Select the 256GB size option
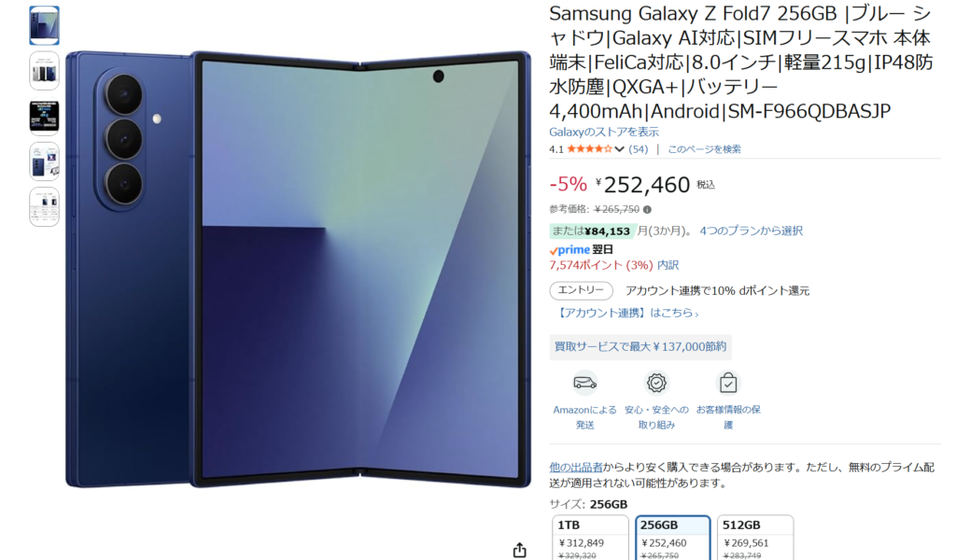956x560 pixels. coord(672,538)
